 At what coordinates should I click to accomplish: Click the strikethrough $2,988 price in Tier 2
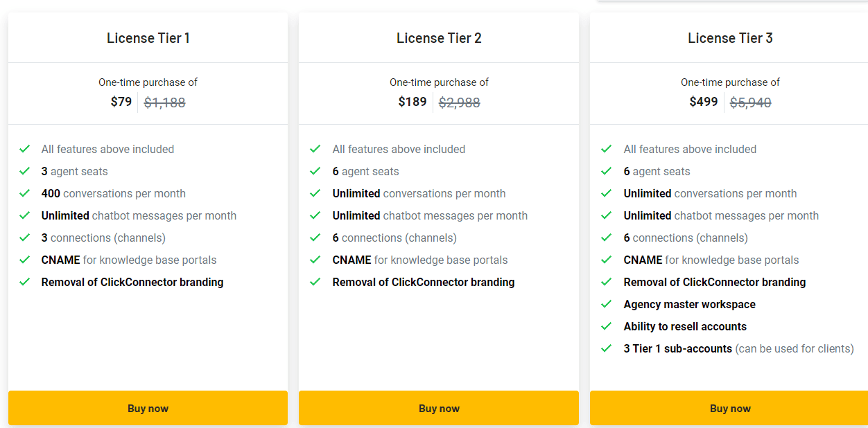(x=459, y=101)
